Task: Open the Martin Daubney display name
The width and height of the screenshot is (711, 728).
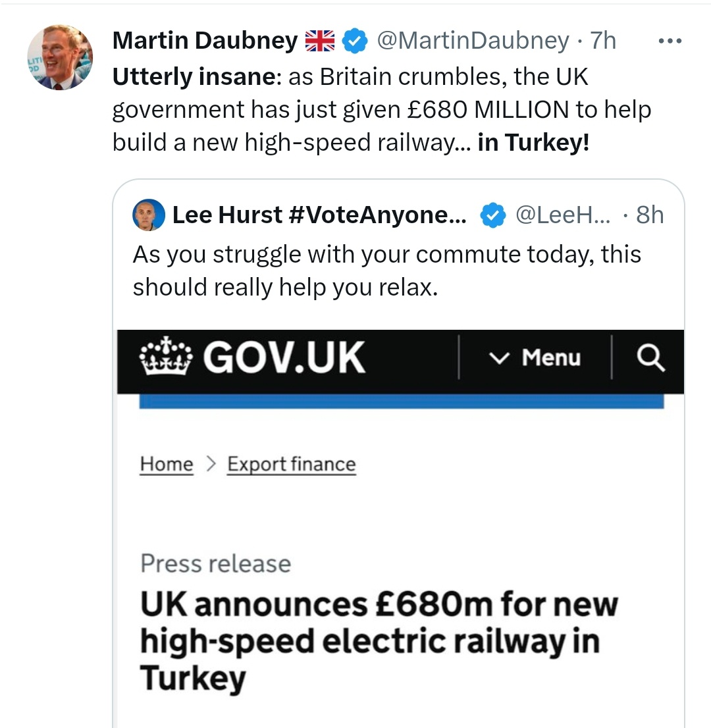Action: click(x=205, y=41)
